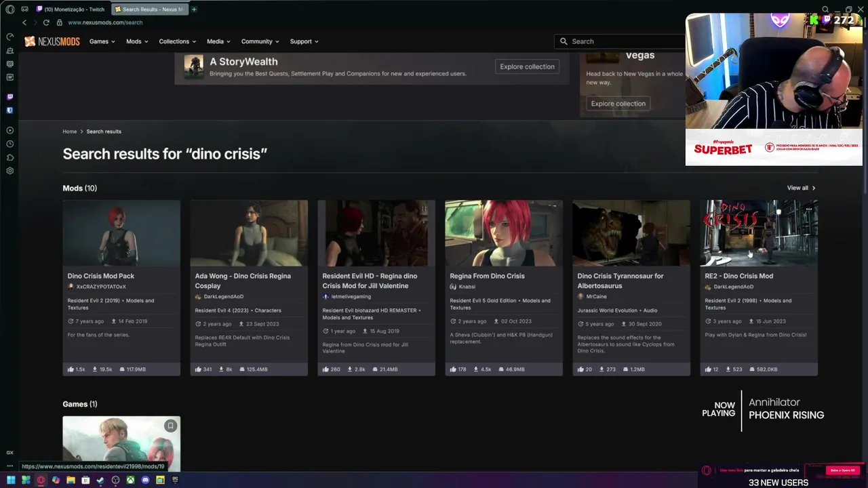
Task: Click the Dino Crisis Mod Pack thumbnail
Action: [x=121, y=233]
